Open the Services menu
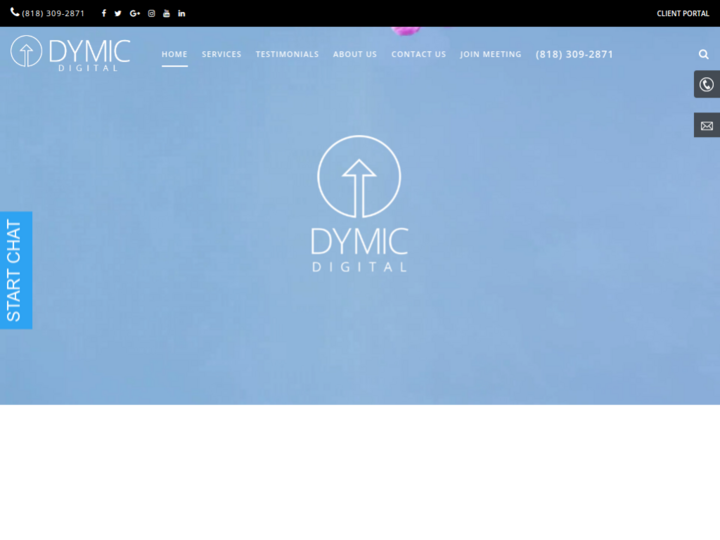 221,54
